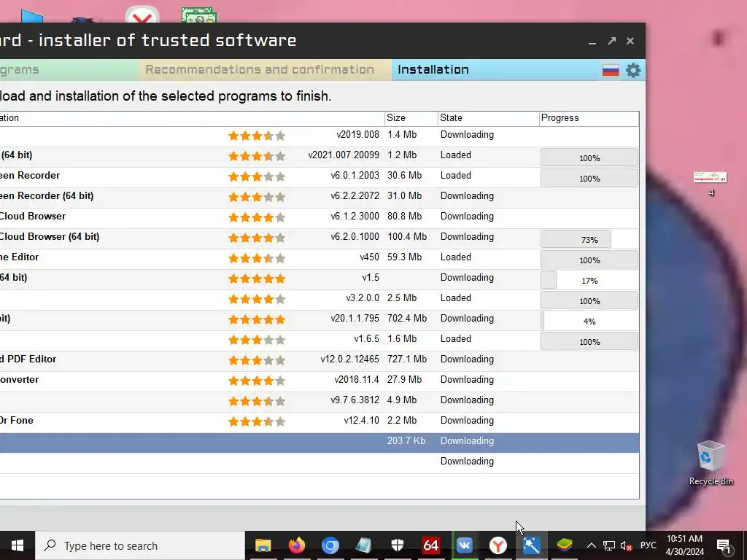
Task: Click star rating of v1.5 row
Action: 256,278
